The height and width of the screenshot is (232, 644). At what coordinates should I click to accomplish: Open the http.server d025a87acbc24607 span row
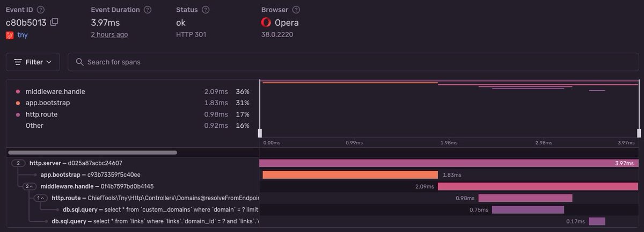coord(322,163)
